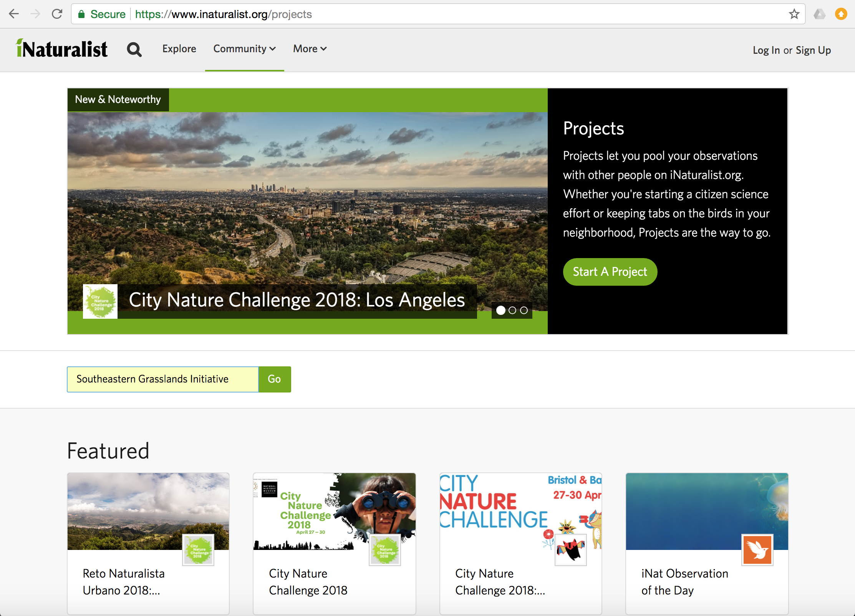Image resolution: width=855 pixels, height=616 pixels.
Task: Click the iNaturalist logo
Action: pyautogui.click(x=61, y=49)
